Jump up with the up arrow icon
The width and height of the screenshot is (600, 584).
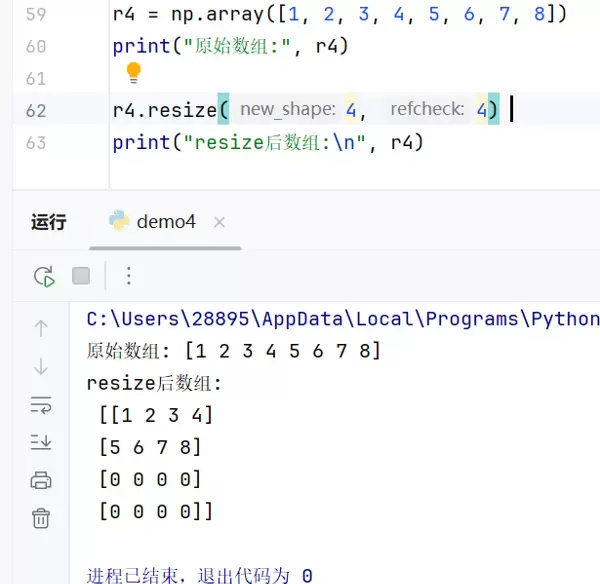pyautogui.click(x=41, y=327)
